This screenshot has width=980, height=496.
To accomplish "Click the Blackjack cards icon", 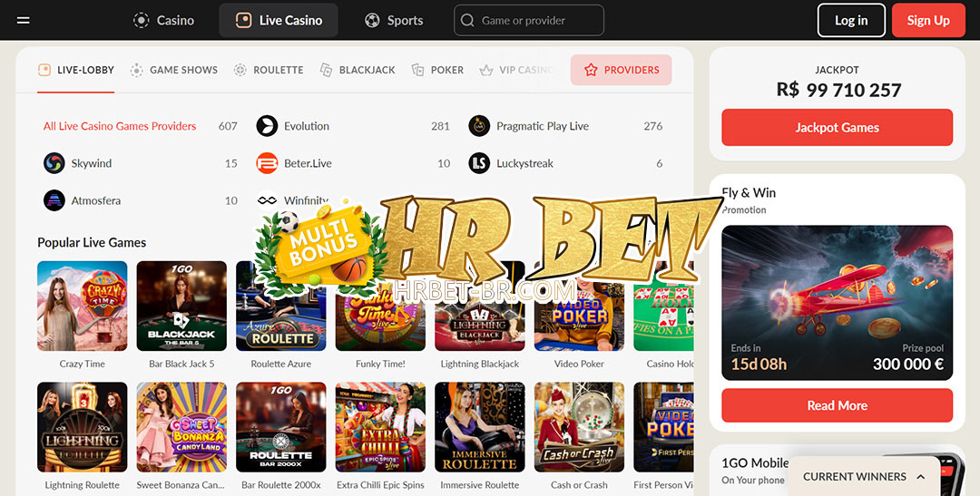I will pyautogui.click(x=326, y=70).
